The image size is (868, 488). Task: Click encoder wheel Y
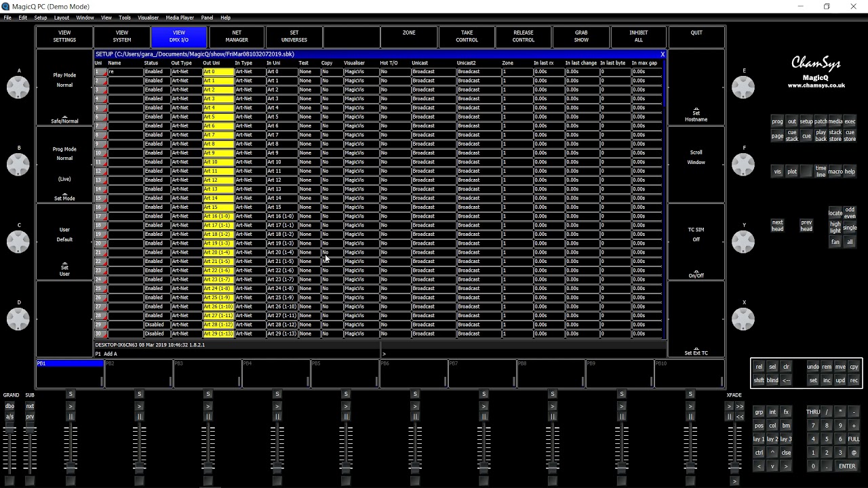(x=743, y=241)
